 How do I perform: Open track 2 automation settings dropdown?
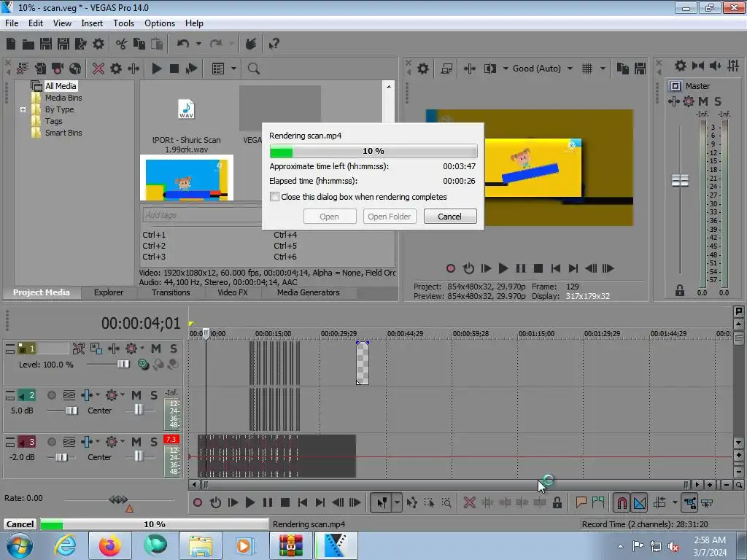tap(123, 394)
